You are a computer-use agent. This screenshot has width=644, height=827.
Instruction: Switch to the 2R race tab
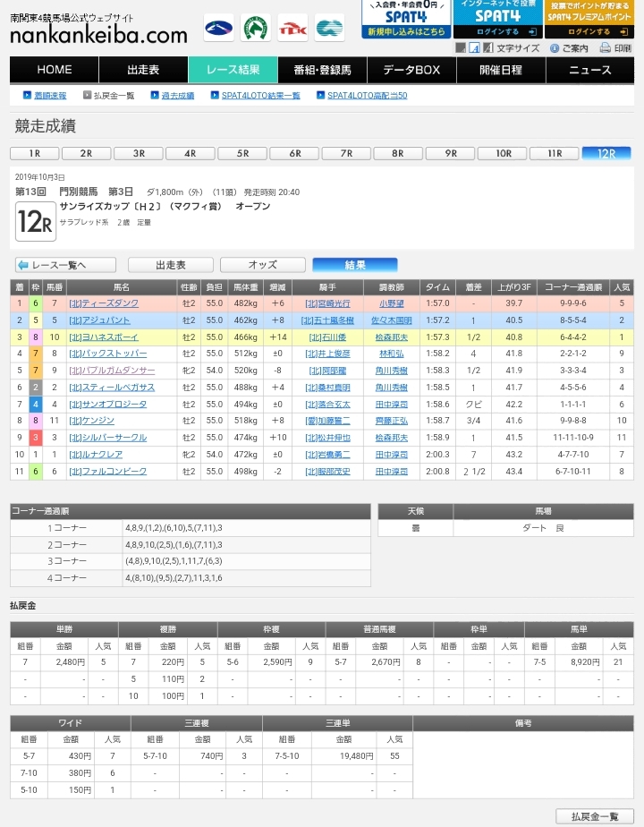(87, 153)
